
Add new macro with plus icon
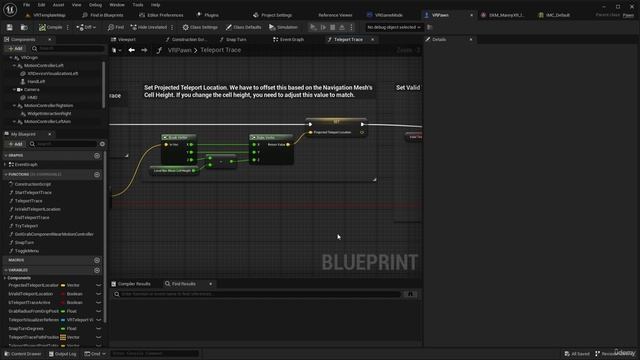click(x=97, y=260)
